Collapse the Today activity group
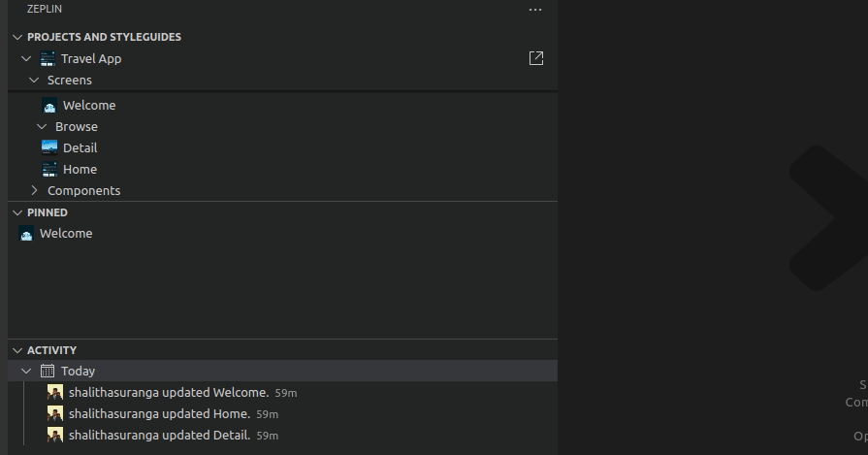The width and height of the screenshot is (868, 455). click(x=26, y=371)
